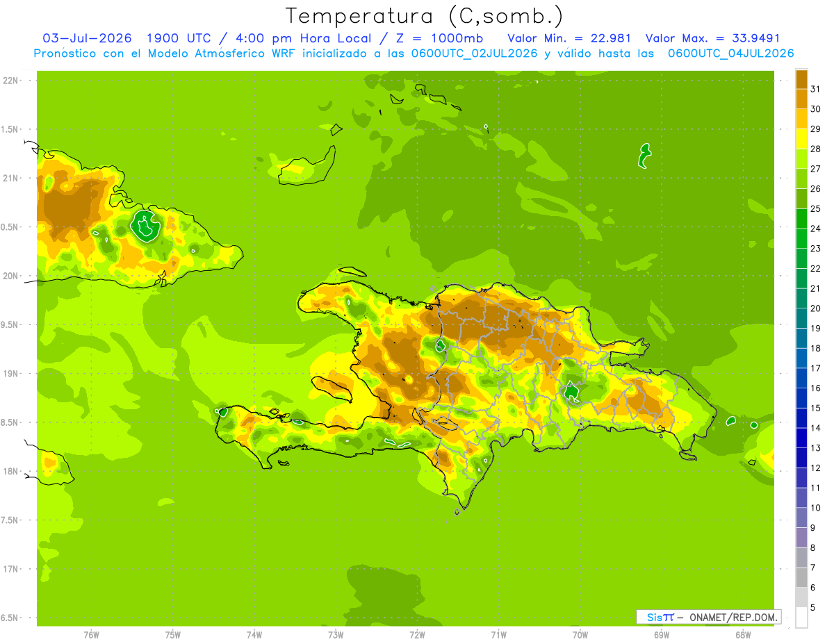Click the "76W" longitude axis label
Image resolution: width=834 pixels, height=644 pixels.
point(91,634)
